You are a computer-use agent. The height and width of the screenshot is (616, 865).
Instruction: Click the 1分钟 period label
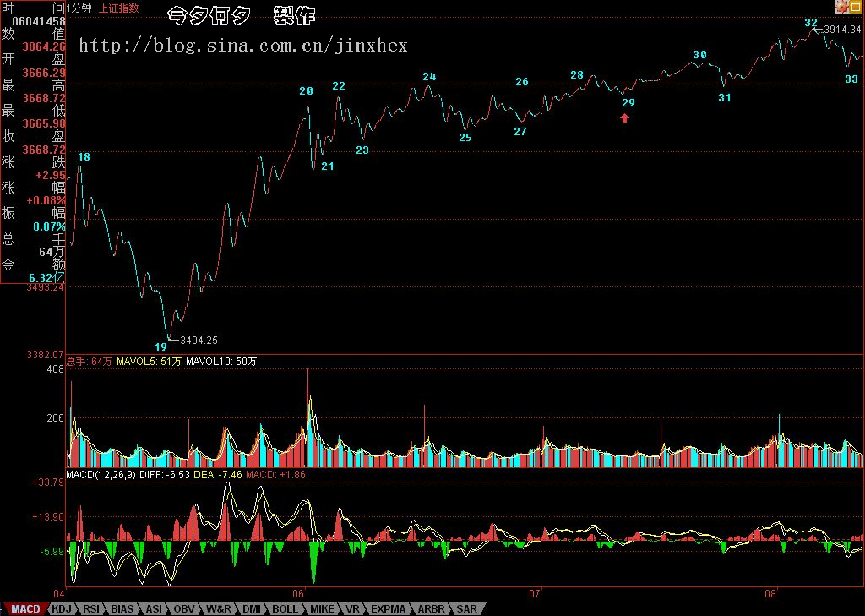coord(81,8)
